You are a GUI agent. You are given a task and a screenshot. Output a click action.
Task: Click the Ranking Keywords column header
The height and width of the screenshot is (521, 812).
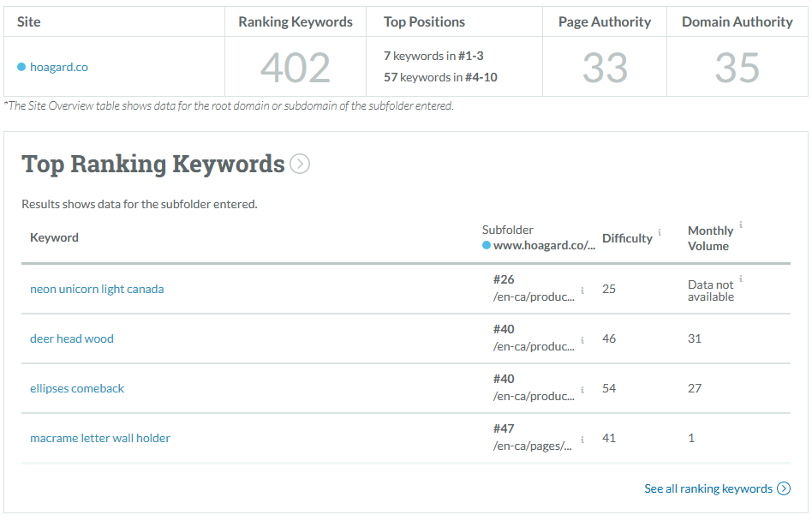coord(296,21)
